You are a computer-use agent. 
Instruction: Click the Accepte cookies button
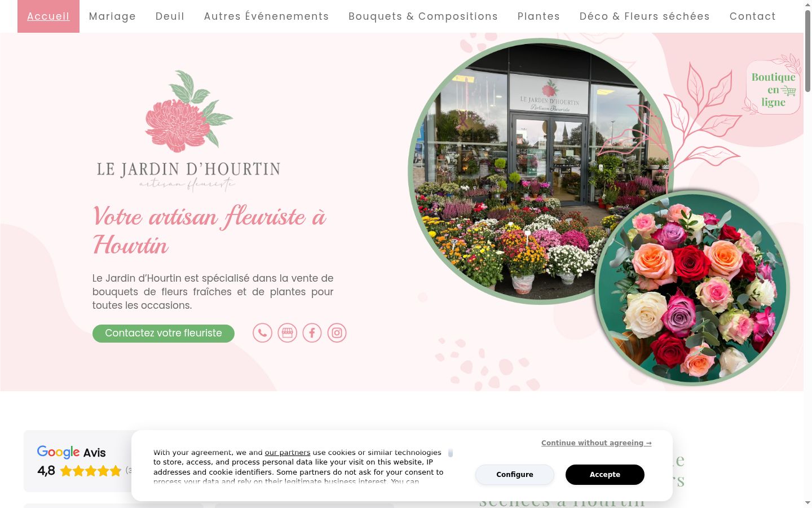[604, 475]
